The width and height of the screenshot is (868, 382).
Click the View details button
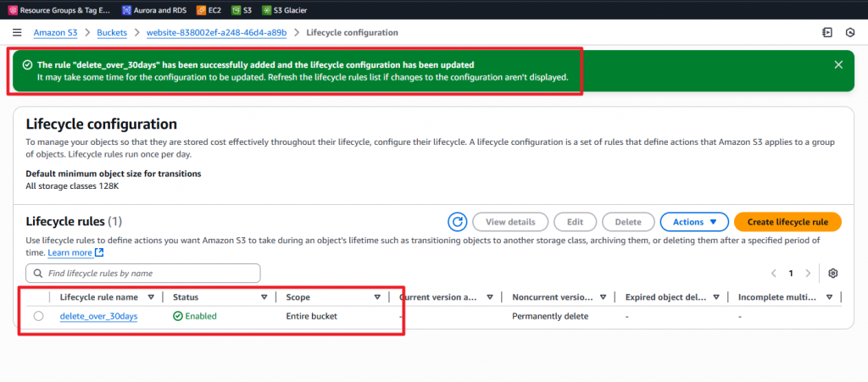pyautogui.click(x=510, y=222)
